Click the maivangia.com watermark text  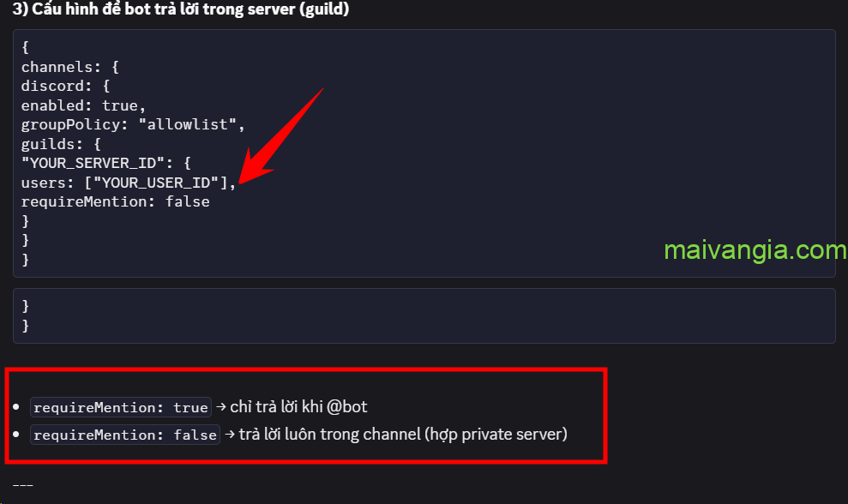tap(755, 250)
